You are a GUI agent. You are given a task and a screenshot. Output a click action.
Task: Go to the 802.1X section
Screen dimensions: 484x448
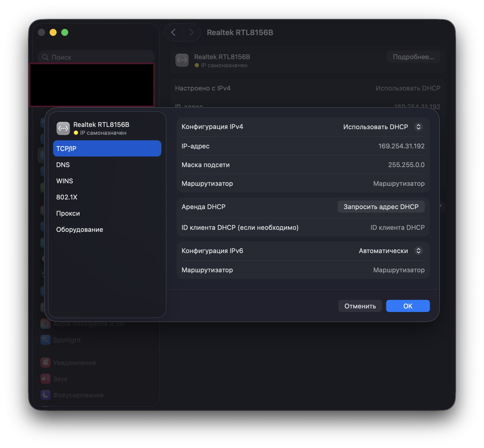[x=67, y=197]
